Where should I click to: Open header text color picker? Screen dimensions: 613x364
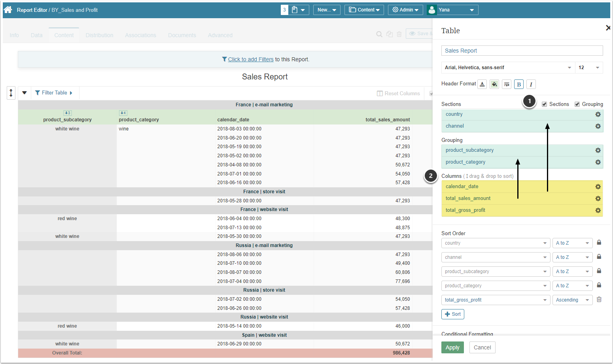point(482,84)
